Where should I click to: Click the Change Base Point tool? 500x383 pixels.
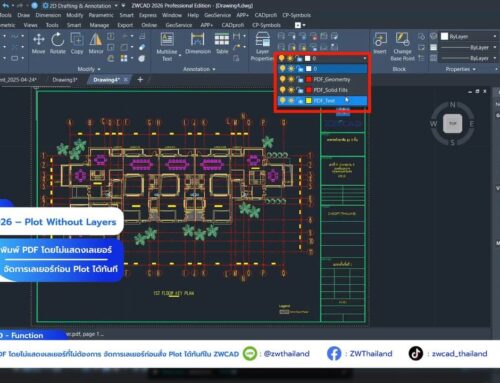click(x=402, y=47)
